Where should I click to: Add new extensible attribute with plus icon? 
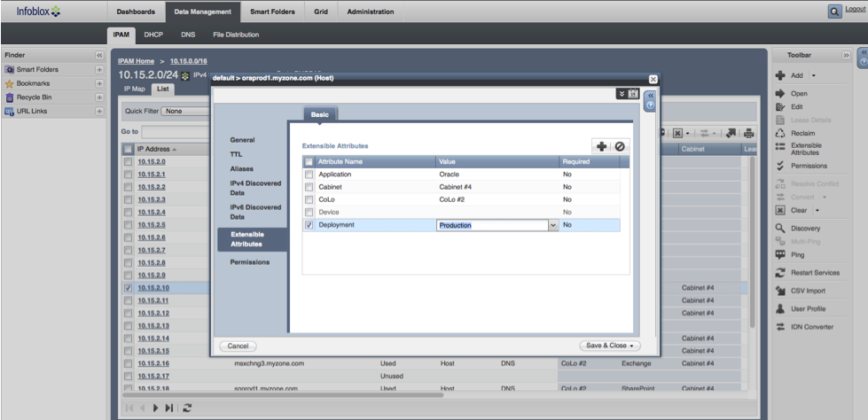602,146
